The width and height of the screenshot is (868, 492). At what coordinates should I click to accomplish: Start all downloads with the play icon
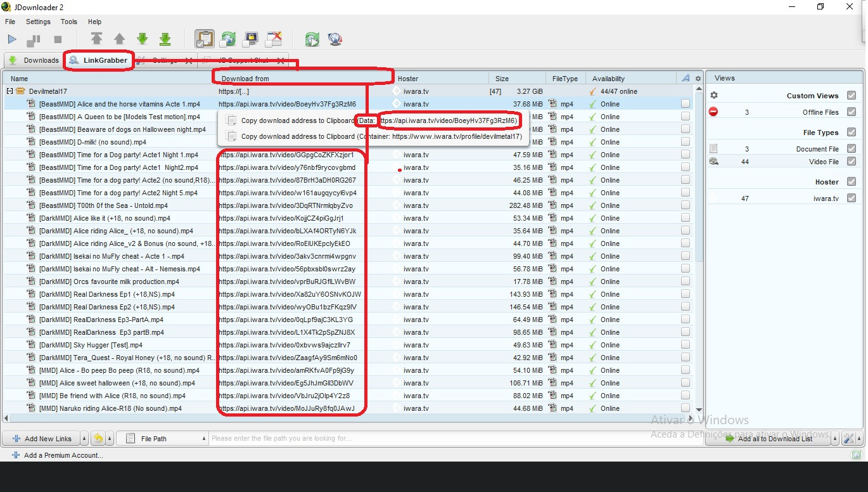pyautogui.click(x=12, y=39)
